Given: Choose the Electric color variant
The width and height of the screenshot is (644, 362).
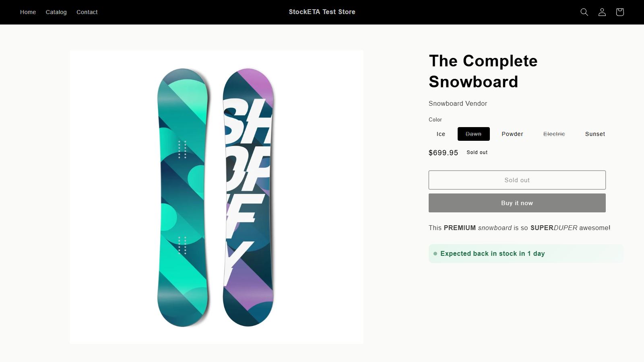Looking at the screenshot, I should (554, 134).
